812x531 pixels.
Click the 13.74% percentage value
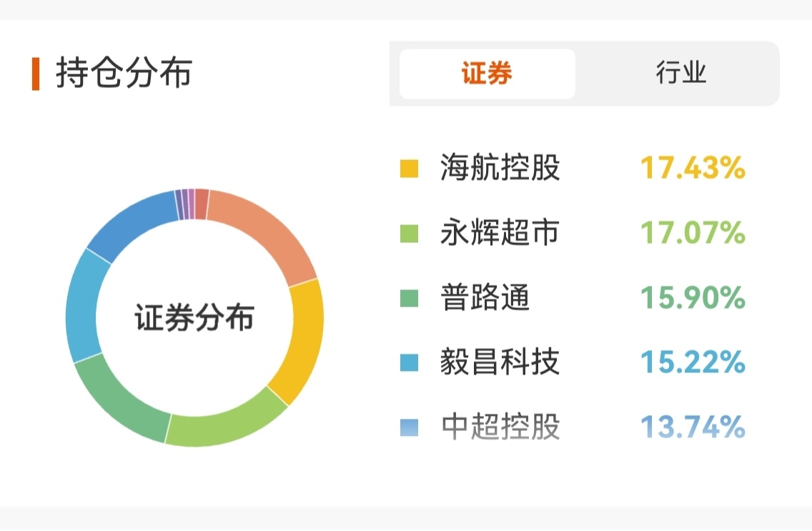(692, 427)
